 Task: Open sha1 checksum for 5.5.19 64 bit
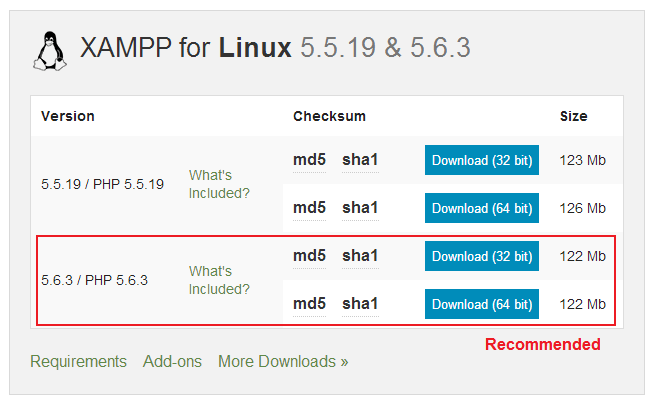[360, 208]
